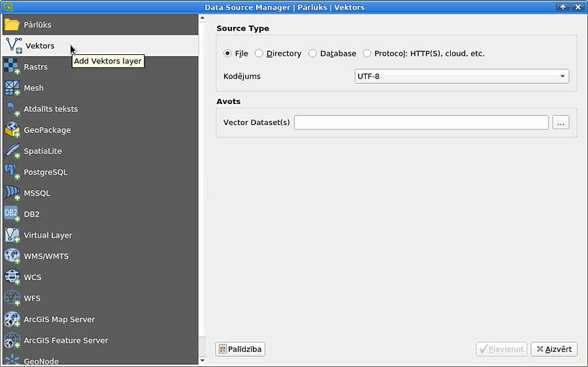Click the sidebar scroll up arrow
The image size is (588, 367).
tap(203, 18)
